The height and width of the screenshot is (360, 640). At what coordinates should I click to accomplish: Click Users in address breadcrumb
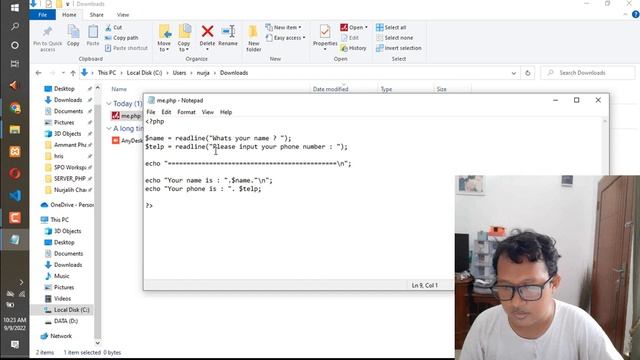tap(179, 73)
